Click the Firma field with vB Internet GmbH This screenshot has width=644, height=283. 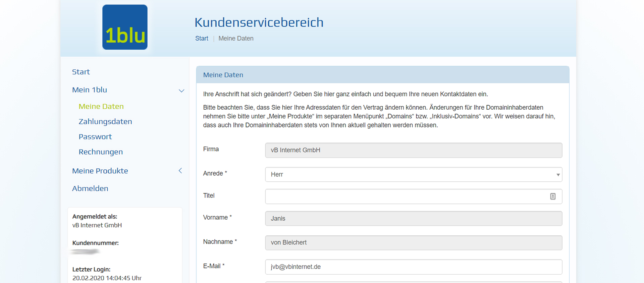pos(414,150)
